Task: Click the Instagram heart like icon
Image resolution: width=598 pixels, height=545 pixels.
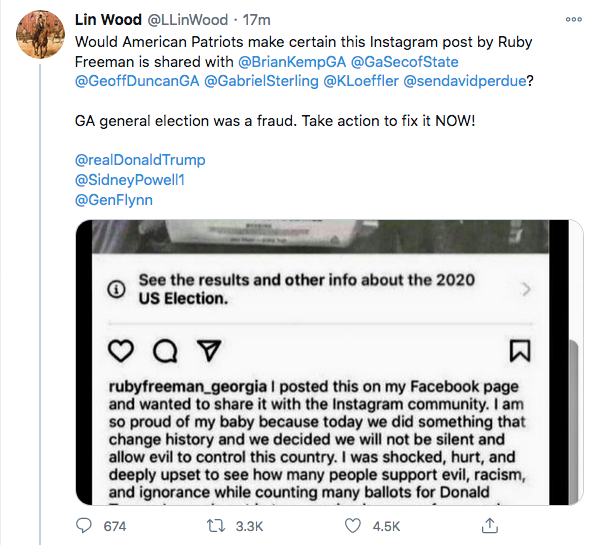Action: click(121, 350)
